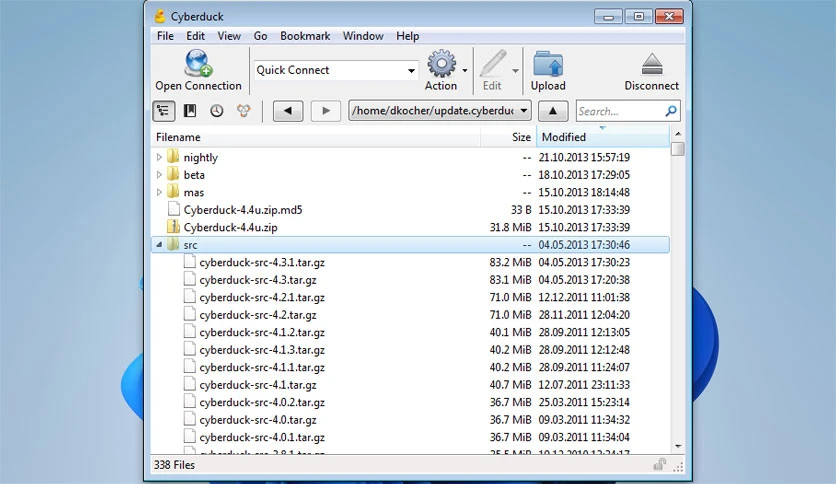Select the Cyberduck-4.4u.zip archive icon
The image size is (836, 484).
(173, 227)
